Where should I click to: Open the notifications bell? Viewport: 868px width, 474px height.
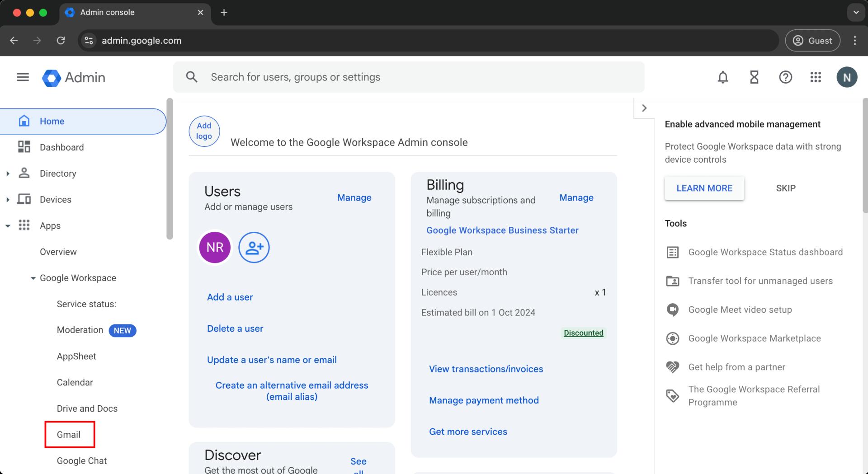coord(723,77)
